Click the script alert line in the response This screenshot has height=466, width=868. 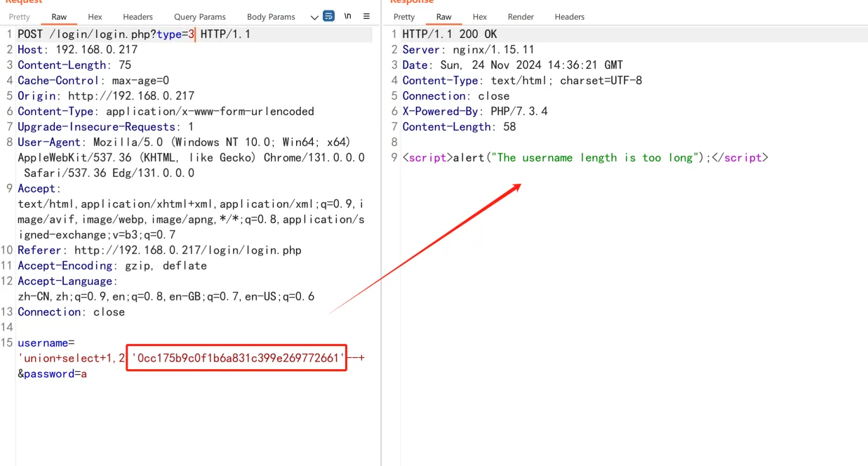point(585,158)
